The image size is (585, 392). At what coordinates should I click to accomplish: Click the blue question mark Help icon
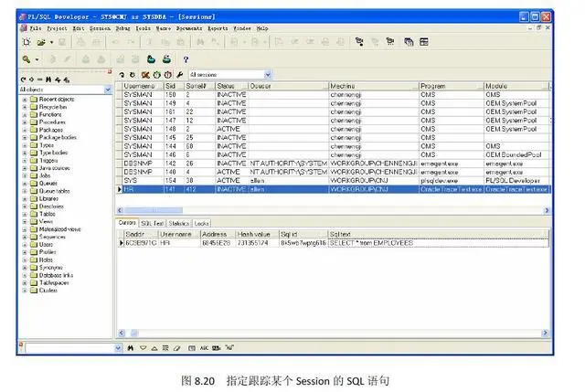coord(186,59)
